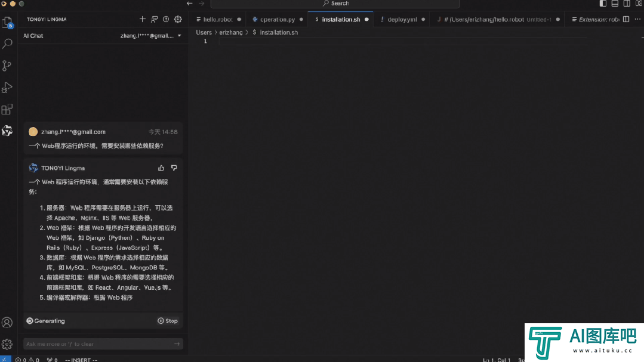Toggle the bottom panel layout icon
This screenshot has height=362, width=644.
pyautogui.click(x=615, y=4)
